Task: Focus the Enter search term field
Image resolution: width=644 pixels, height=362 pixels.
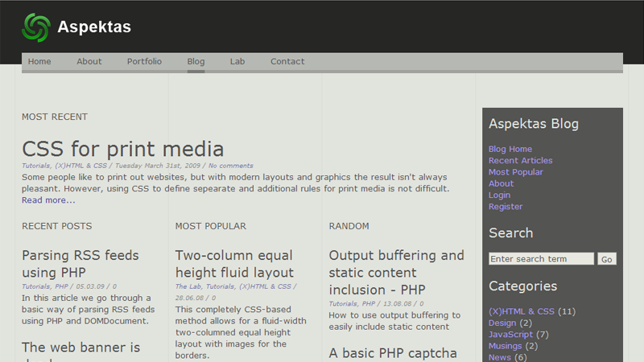Action: (x=541, y=259)
